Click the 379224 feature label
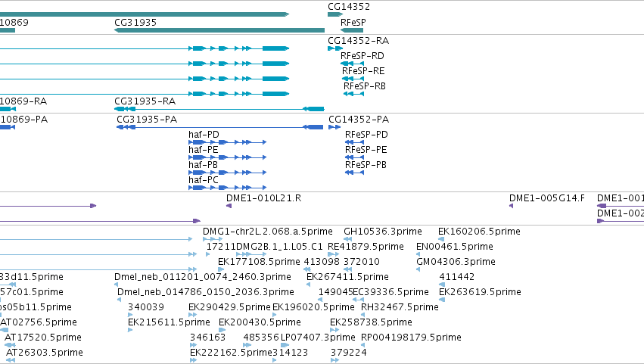 pos(349,353)
